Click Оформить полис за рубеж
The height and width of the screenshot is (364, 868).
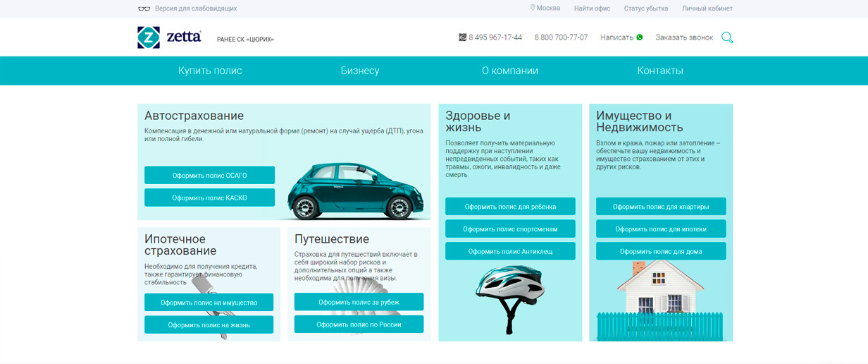[359, 301]
